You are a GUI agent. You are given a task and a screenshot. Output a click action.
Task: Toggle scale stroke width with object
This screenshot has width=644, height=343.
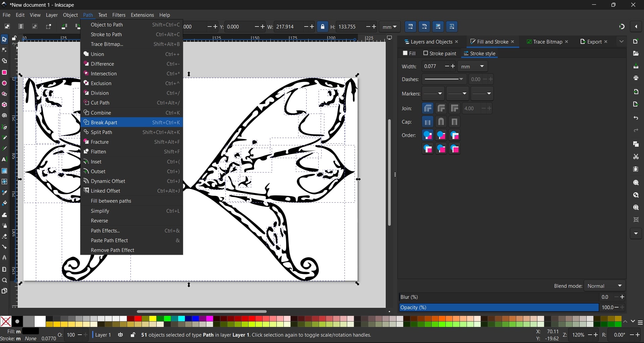(x=411, y=26)
